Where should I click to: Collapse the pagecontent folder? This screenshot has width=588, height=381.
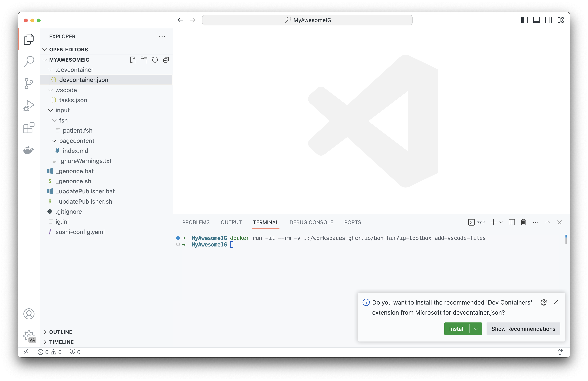click(x=106, y=141)
